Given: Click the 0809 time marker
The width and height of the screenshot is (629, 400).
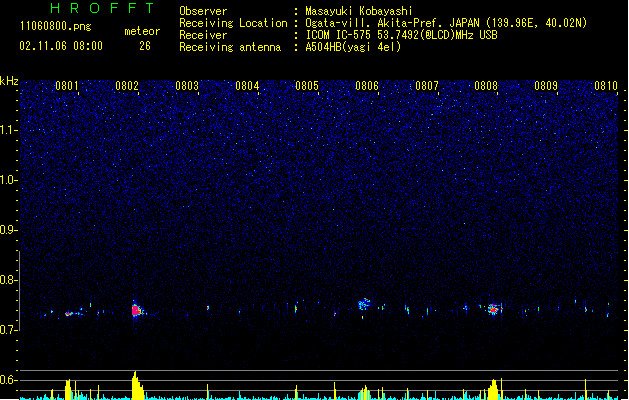Looking at the screenshot, I should pyautogui.click(x=546, y=86).
